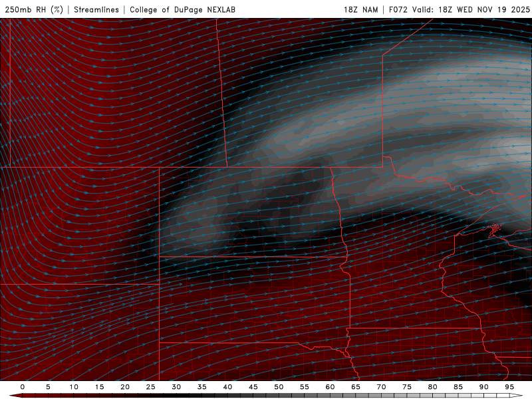Screen dimensions: 532x399
Task: Click the "60" colorbar scale label
Action: coord(330,387)
